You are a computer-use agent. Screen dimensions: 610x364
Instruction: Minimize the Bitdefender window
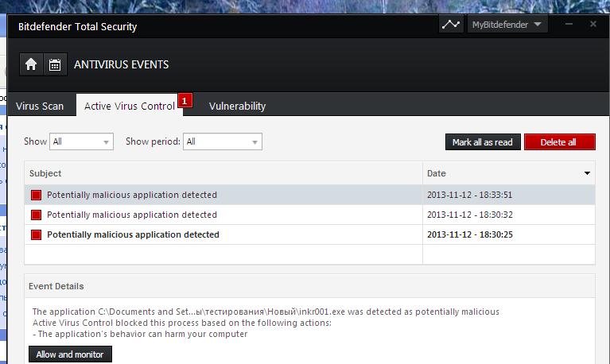569,25
